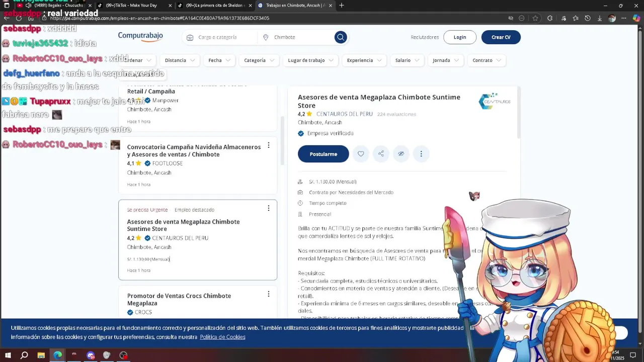Click Contrato por Necesidades del Mercado text

click(351, 192)
